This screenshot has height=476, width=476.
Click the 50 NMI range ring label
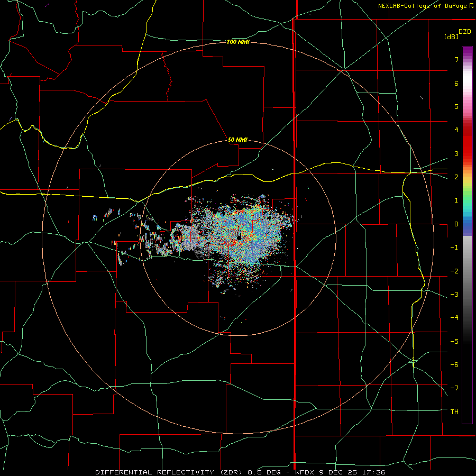tap(237, 140)
